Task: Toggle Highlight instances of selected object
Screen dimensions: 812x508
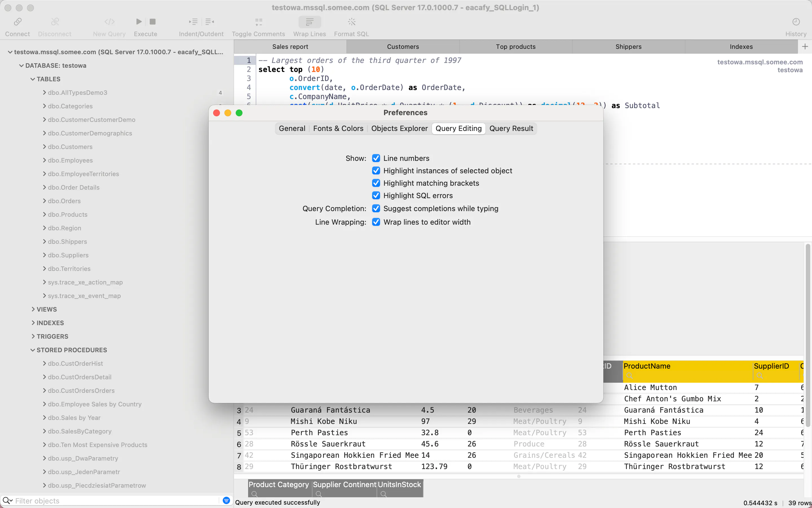Action: click(376, 171)
